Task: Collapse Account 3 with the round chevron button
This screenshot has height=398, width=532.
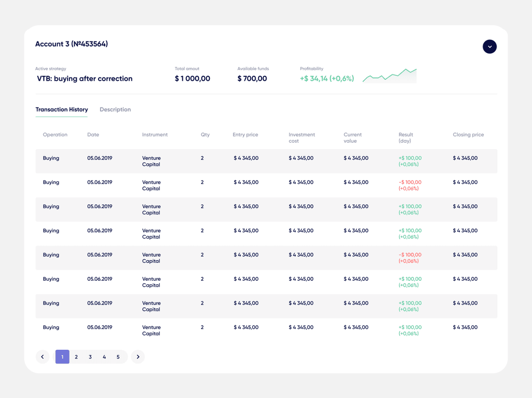Action: [x=489, y=46]
